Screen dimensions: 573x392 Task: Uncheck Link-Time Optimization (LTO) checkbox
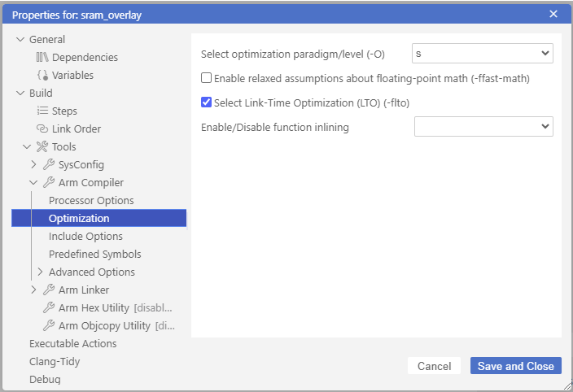click(207, 102)
